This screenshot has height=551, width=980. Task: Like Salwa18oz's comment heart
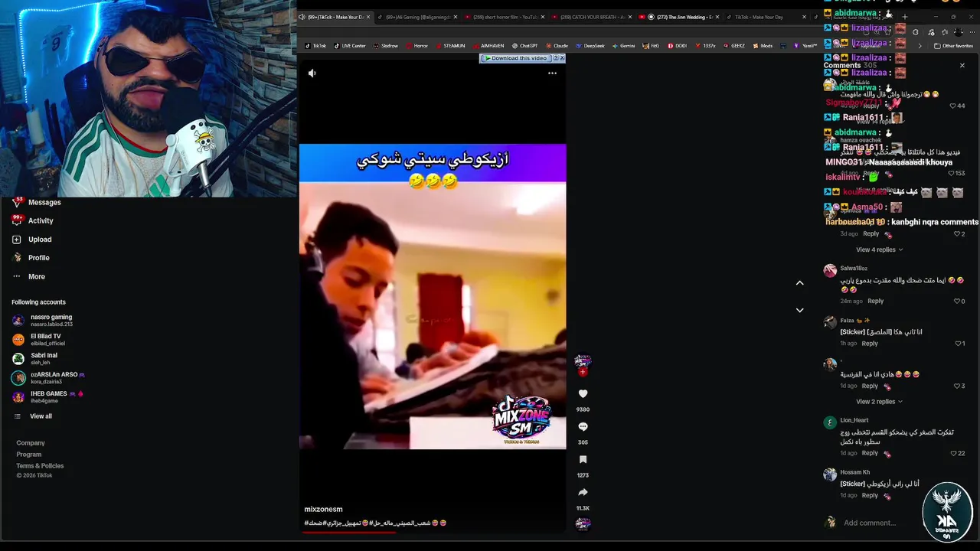pyautogui.click(x=956, y=301)
